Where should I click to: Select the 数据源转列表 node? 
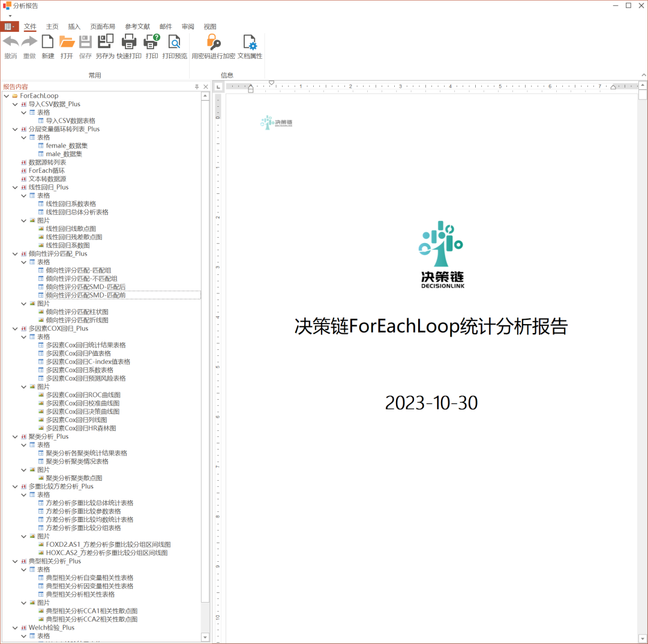point(47,162)
